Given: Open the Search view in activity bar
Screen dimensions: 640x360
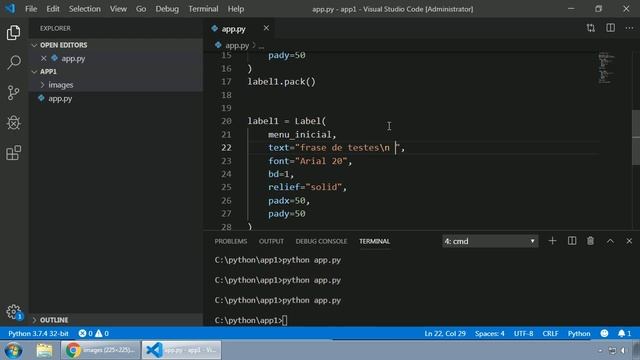Looking at the screenshot, I should click(13, 62).
